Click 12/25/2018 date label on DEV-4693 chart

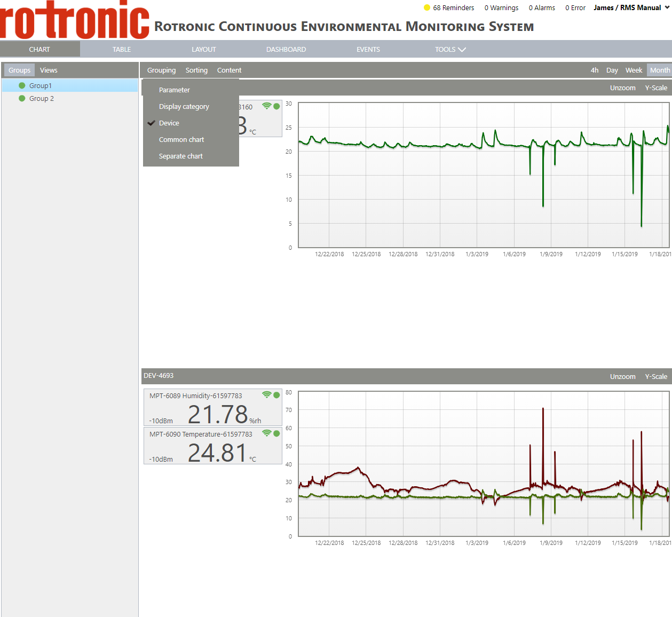click(x=366, y=543)
